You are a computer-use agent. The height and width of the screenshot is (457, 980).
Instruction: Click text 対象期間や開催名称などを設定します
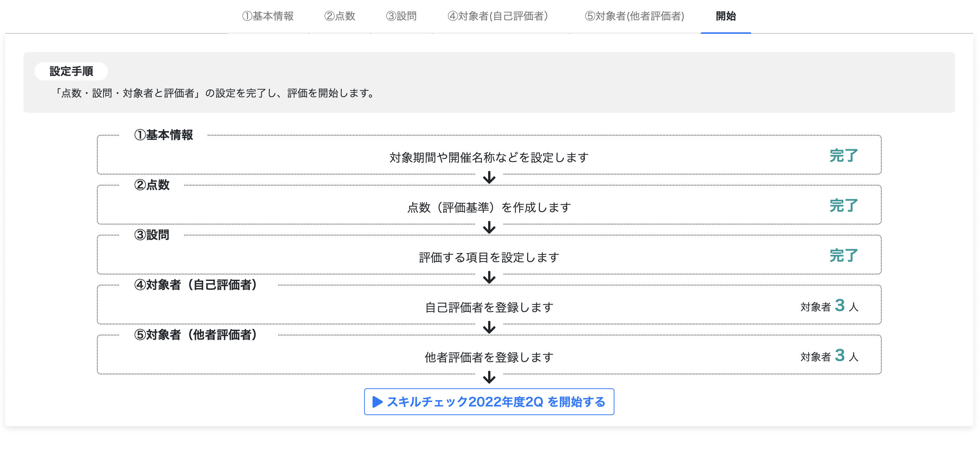[489, 157]
